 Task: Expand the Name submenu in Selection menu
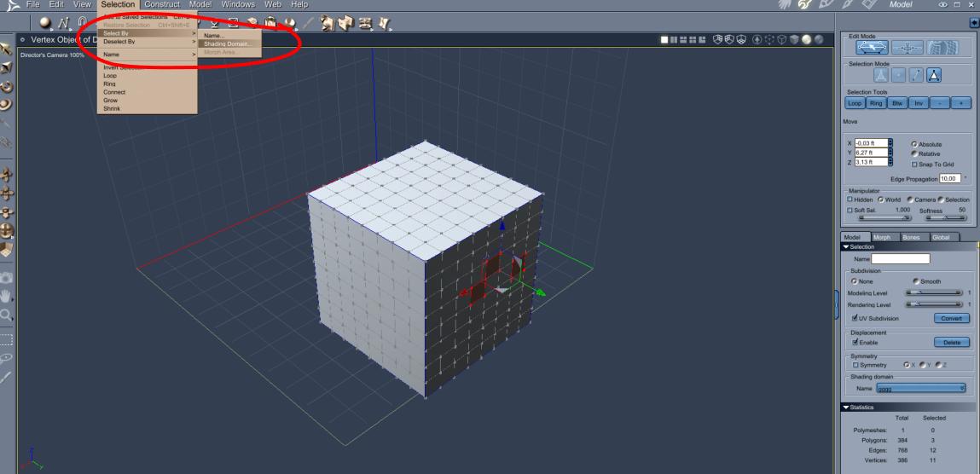pyautogui.click(x=148, y=55)
